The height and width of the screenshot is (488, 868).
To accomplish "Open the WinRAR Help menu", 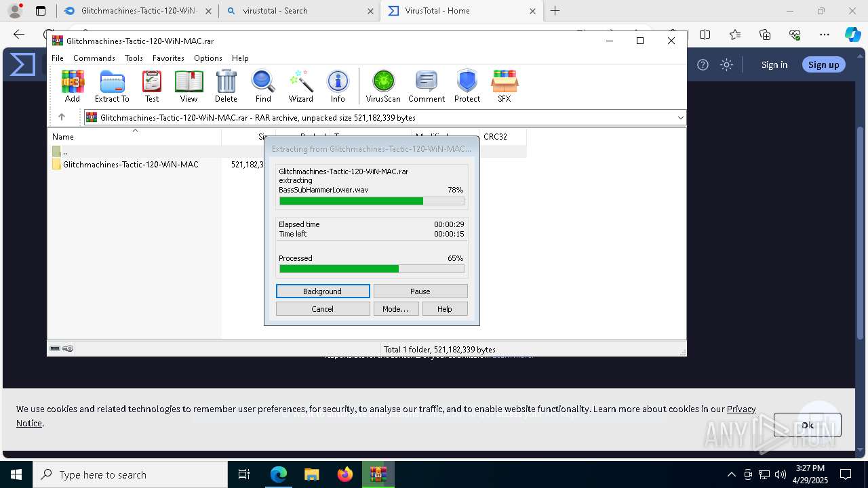I will click(240, 58).
